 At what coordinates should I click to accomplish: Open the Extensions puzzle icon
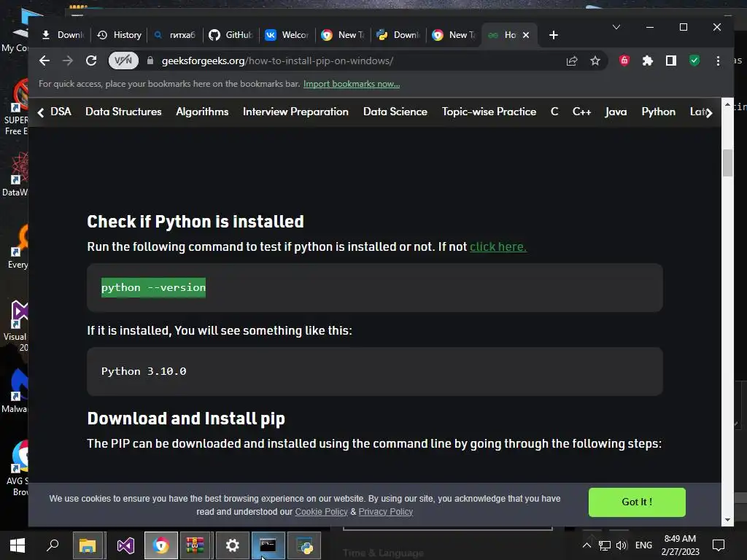648,61
